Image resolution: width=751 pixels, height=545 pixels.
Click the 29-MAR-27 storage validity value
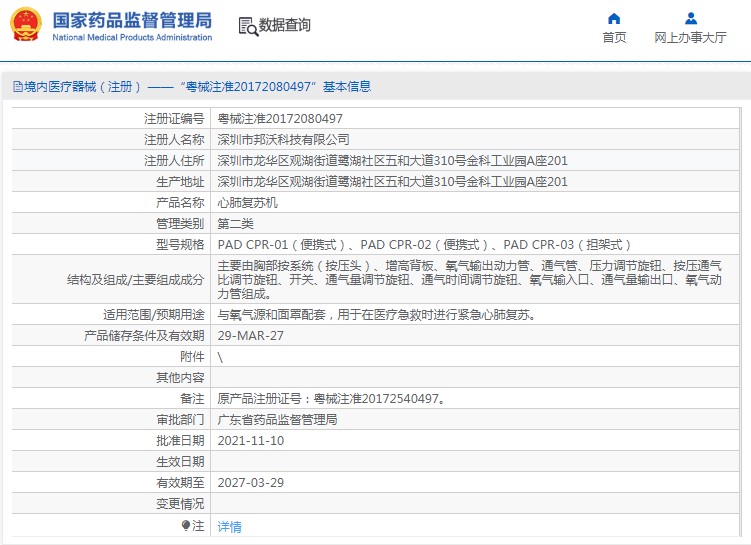click(251, 335)
